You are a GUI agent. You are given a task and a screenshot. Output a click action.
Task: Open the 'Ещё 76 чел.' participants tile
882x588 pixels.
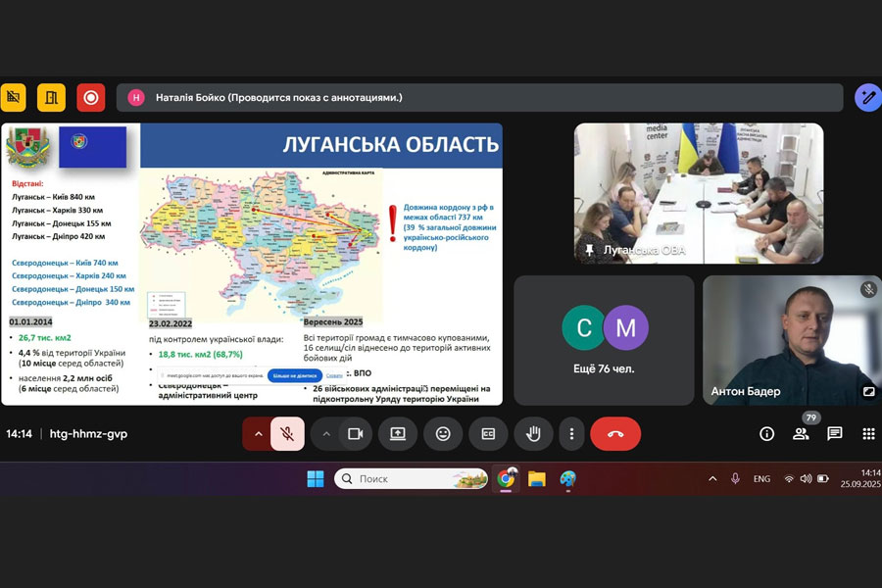coord(604,340)
